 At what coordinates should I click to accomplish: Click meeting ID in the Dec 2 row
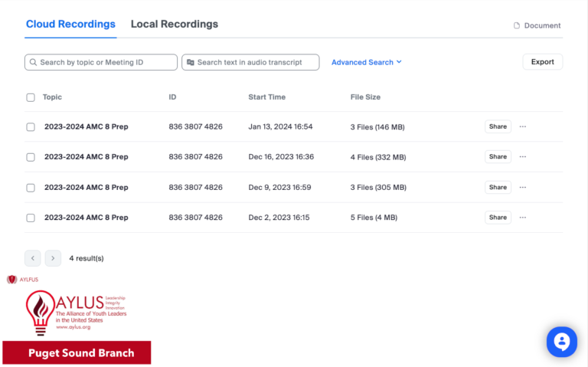(x=195, y=218)
